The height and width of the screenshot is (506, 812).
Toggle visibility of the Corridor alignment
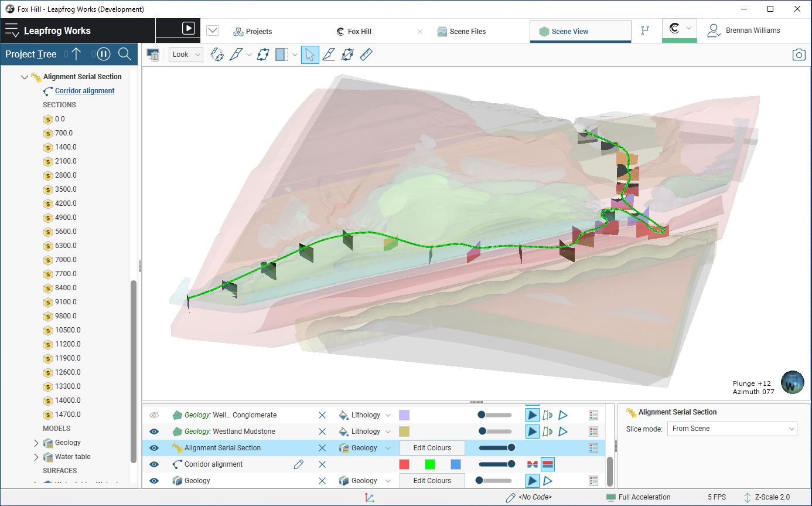pos(153,464)
